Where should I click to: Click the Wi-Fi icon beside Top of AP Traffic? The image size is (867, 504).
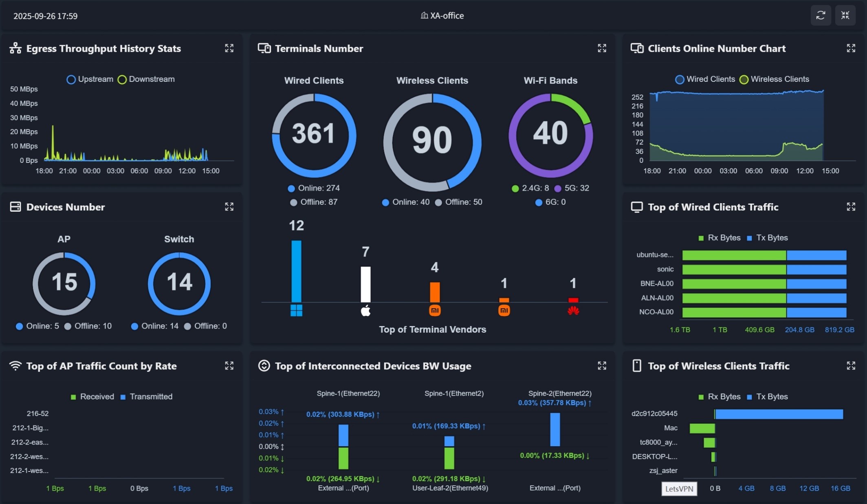(x=15, y=366)
